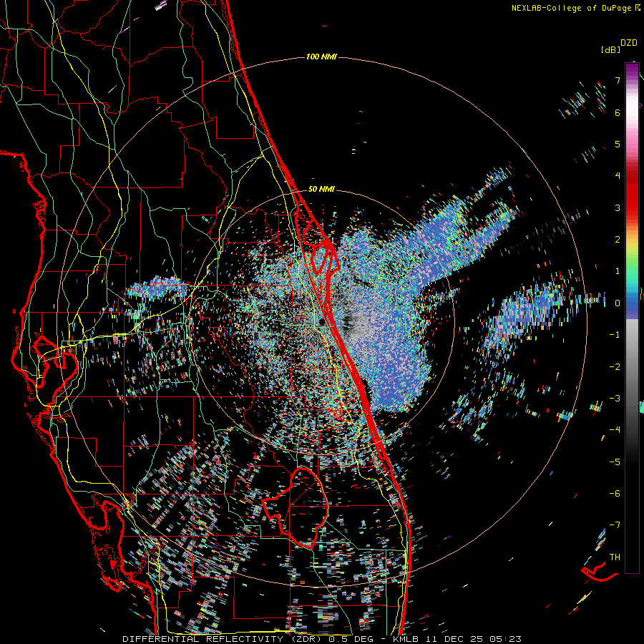Viewport: 644px width, 644px height.
Task: Click the 2 value on the dB scale
Action: coord(618,240)
